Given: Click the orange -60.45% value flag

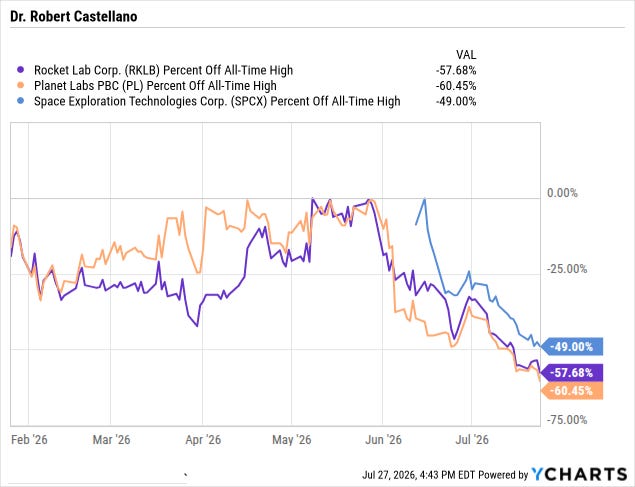Looking at the screenshot, I should tap(572, 391).
